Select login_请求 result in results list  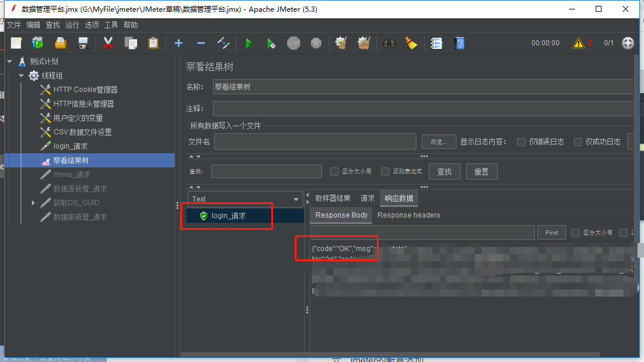(x=245, y=216)
